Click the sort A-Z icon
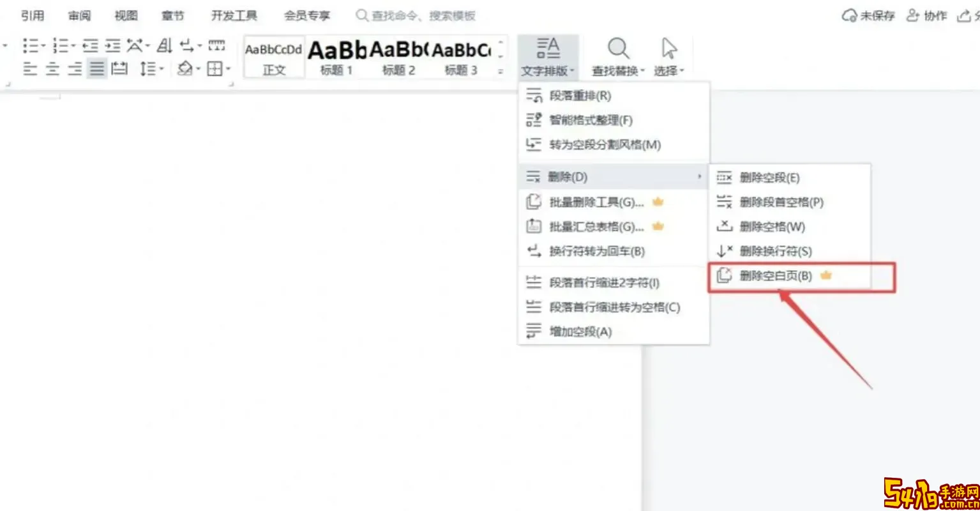 click(164, 45)
